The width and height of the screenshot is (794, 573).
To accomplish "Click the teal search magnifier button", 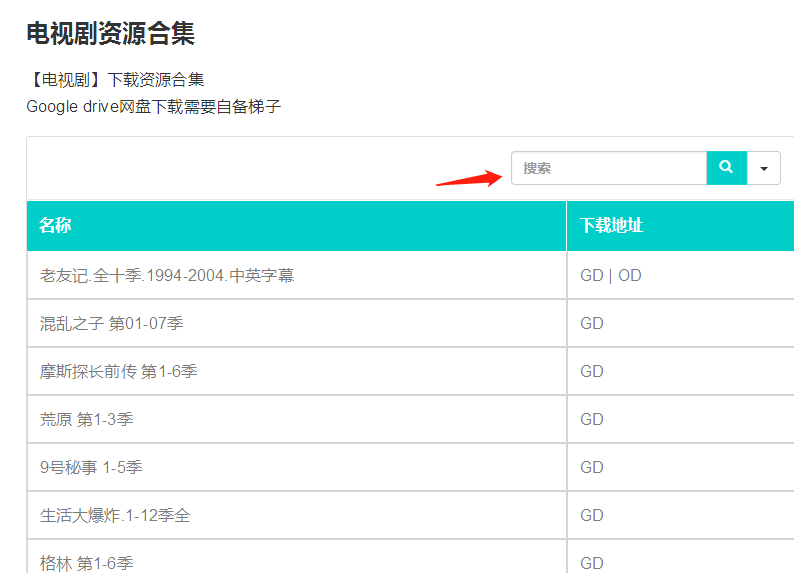I will (727, 168).
